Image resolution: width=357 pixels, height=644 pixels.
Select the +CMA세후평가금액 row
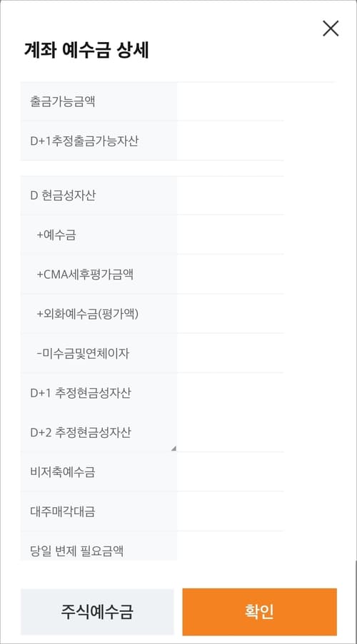point(152,275)
